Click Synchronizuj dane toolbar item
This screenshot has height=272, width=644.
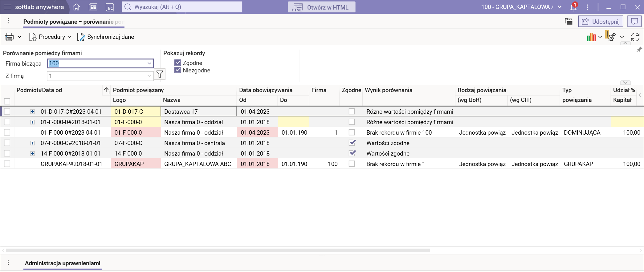[106, 37]
